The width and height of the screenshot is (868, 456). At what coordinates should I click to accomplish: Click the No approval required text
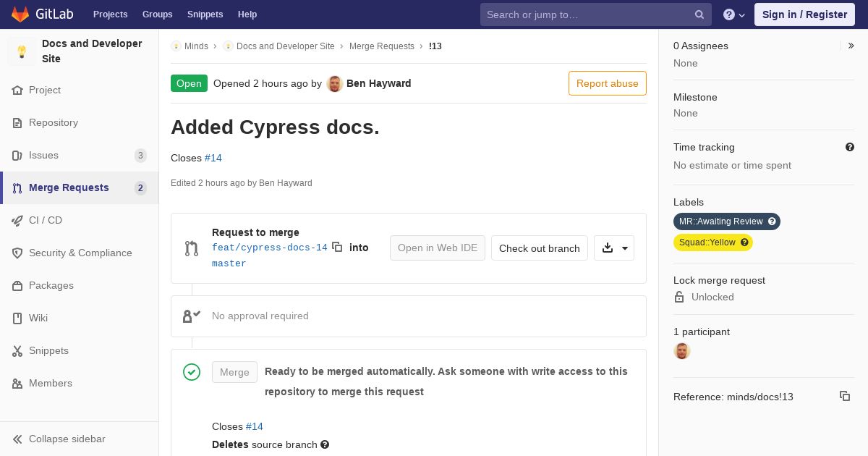tap(260, 316)
